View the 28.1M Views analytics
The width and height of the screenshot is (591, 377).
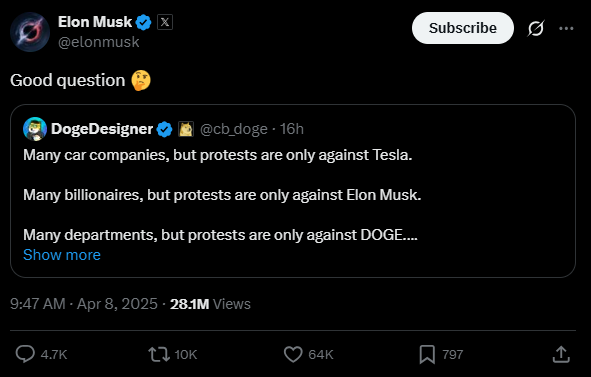coord(210,304)
